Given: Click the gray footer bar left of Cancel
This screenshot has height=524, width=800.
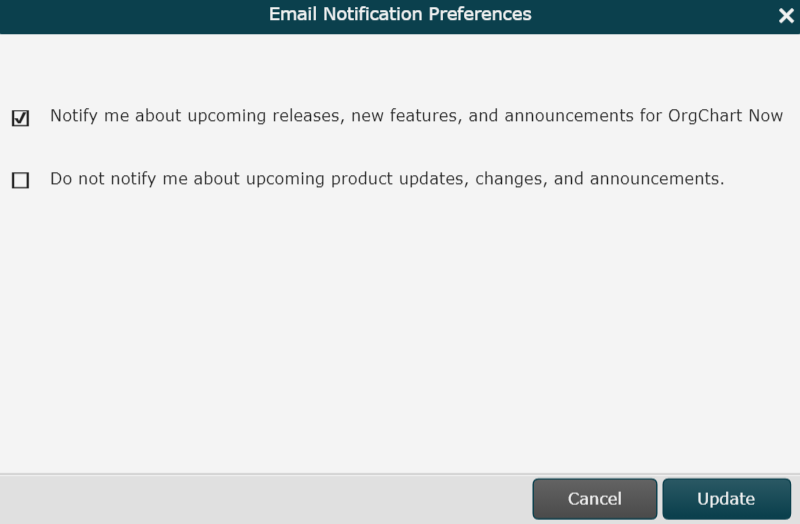Looking at the screenshot, I should [x=260, y=499].
